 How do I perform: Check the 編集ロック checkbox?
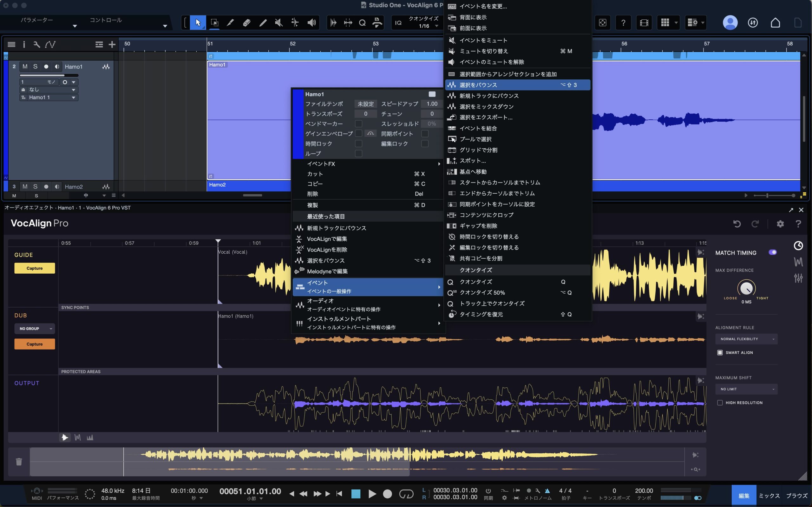(x=425, y=143)
